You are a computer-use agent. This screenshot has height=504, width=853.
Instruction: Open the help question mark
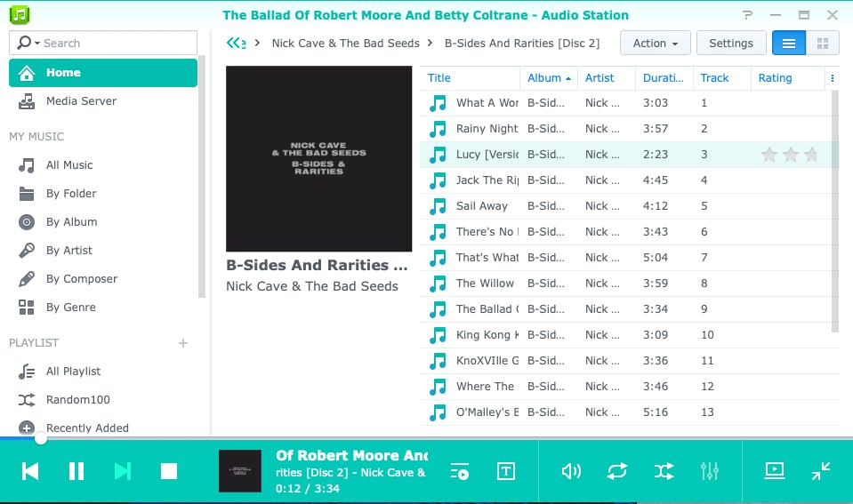point(747,15)
